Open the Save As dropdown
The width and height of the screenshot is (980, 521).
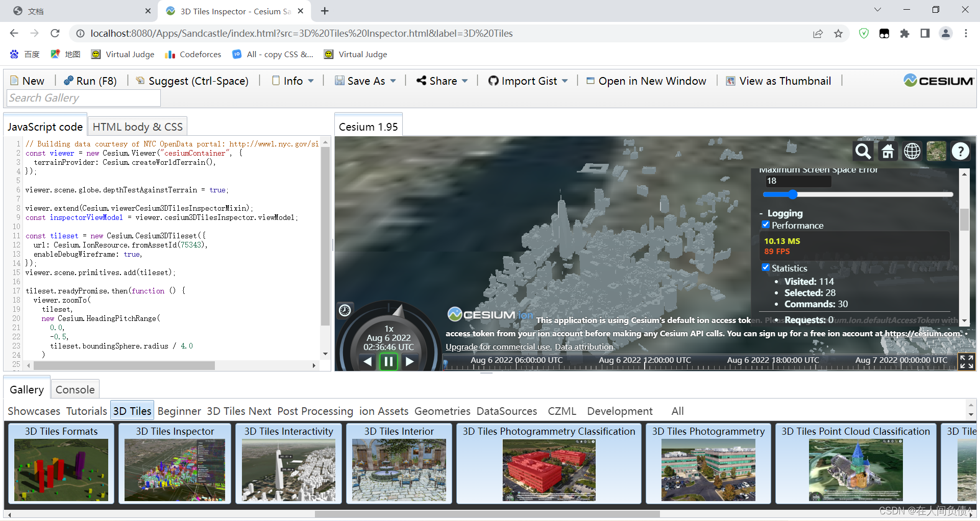coord(365,81)
